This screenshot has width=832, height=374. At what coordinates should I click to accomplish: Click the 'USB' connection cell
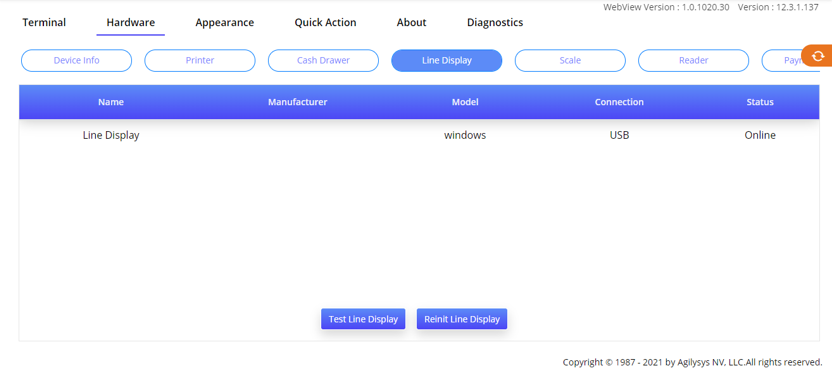point(619,135)
